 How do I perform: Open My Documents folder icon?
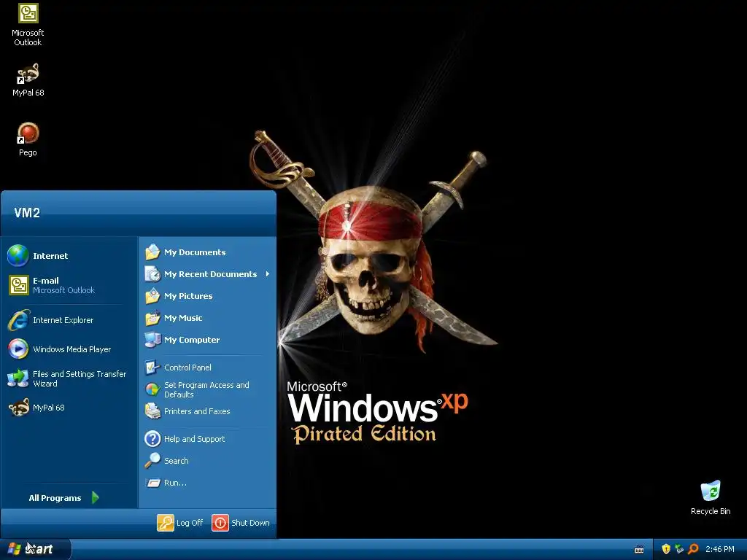[x=152, y=252]
